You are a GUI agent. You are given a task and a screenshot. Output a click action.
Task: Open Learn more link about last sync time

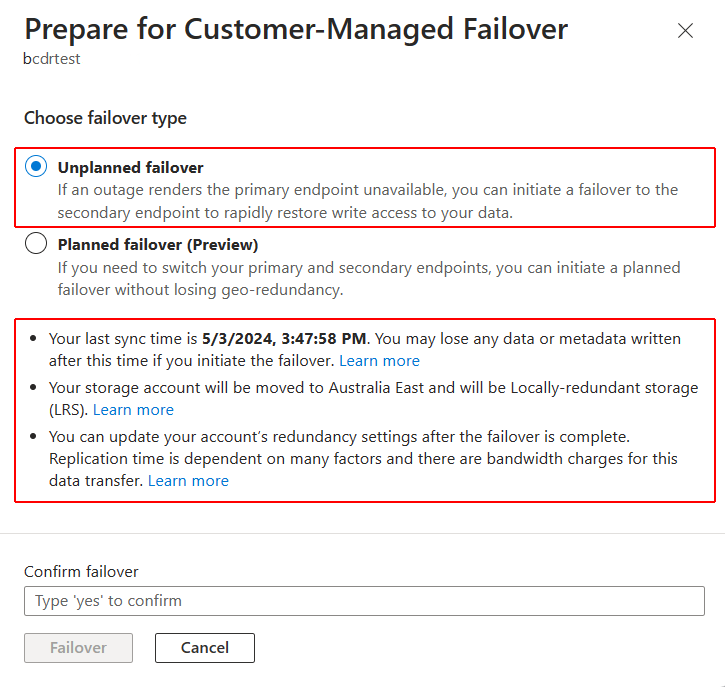click(379, 360)
